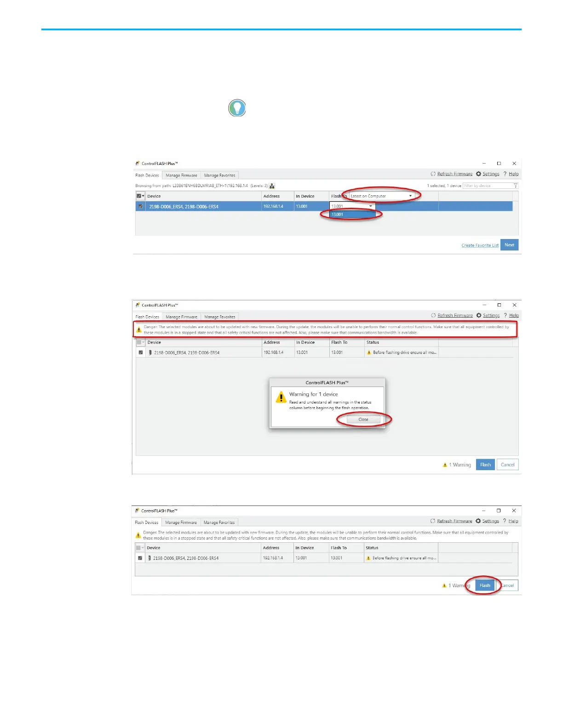This screenshot has height=728, width=563.
Task: Switch to Manage Firmware tab in bottom window
Action: [x=181, y=522]
